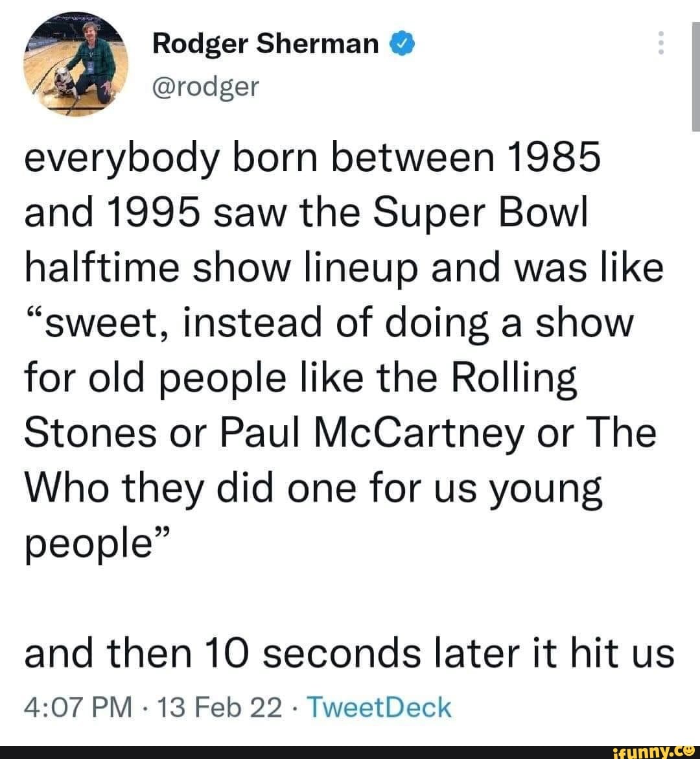Click the black bar at screen top

(350, 4)
